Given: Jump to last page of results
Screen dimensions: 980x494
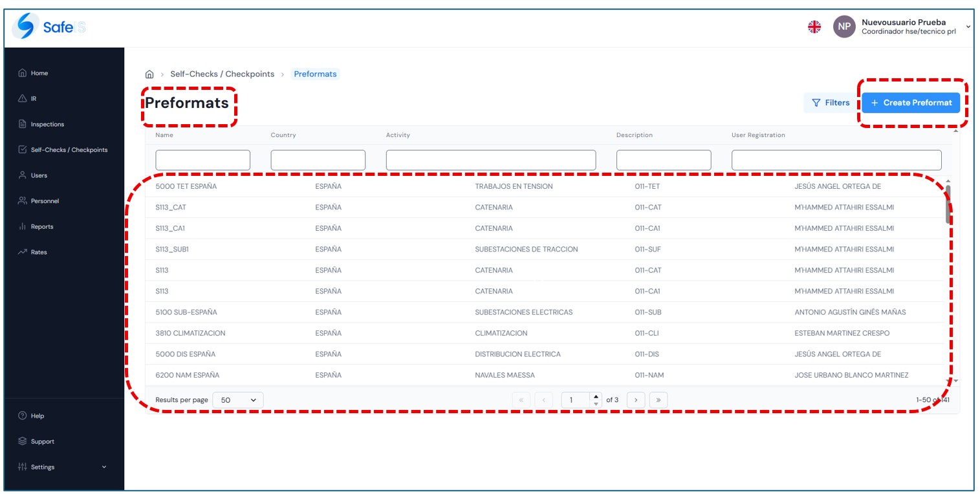Looking at the screenshot, I should pyautogui.click(x=658, y=400).
